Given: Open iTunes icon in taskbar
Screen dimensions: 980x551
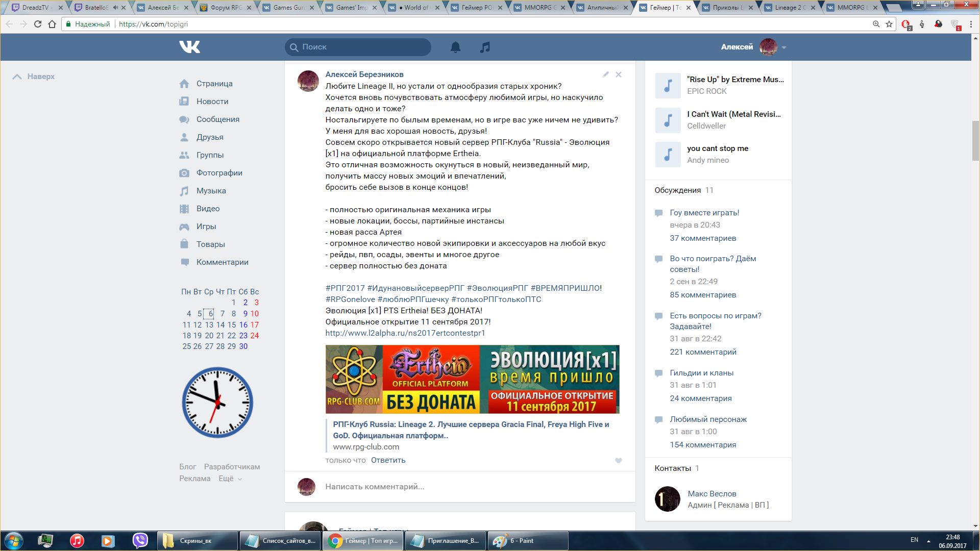Looking at the screenshot, I should (77, 541).
